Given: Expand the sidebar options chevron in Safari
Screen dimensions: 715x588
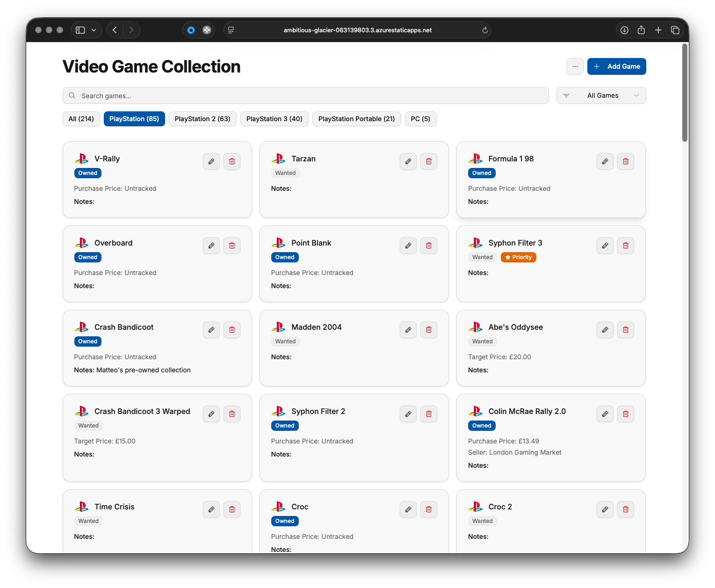Looking at the screenshot, I should 94,30.
